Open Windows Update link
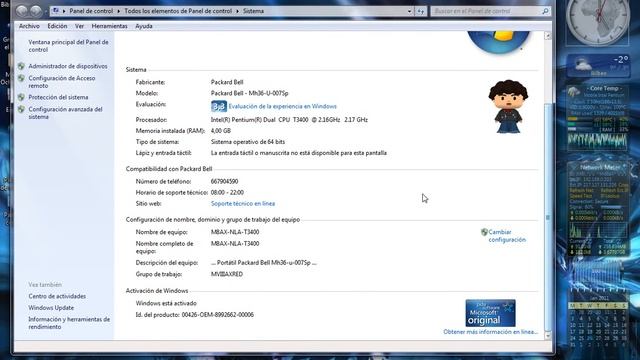The image size is (640, 360). coord(51,308)
